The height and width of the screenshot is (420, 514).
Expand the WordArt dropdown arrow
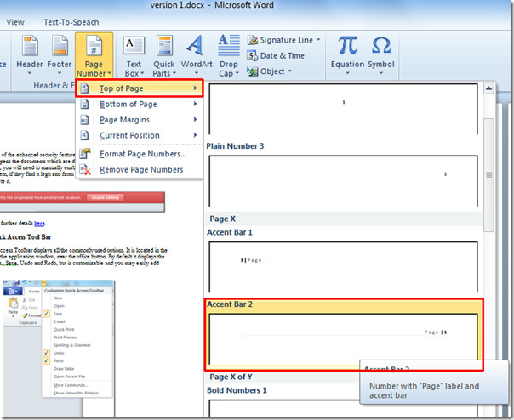(x=197, y=73)
